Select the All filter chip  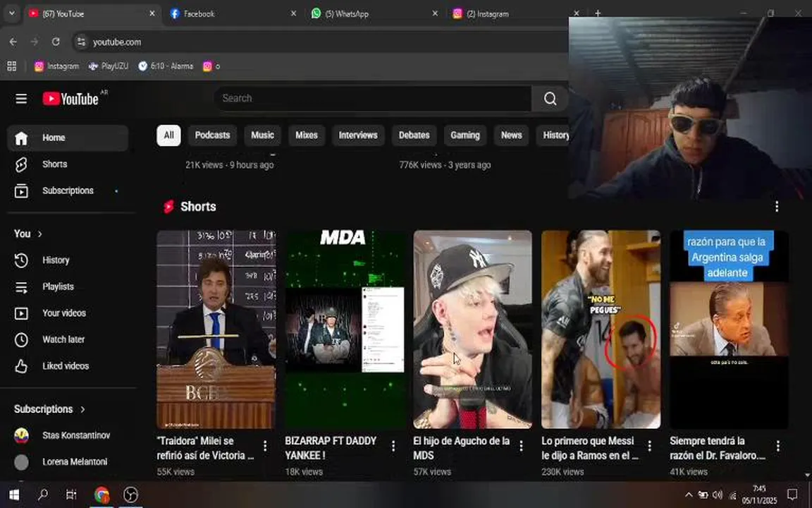click(169, 135)
